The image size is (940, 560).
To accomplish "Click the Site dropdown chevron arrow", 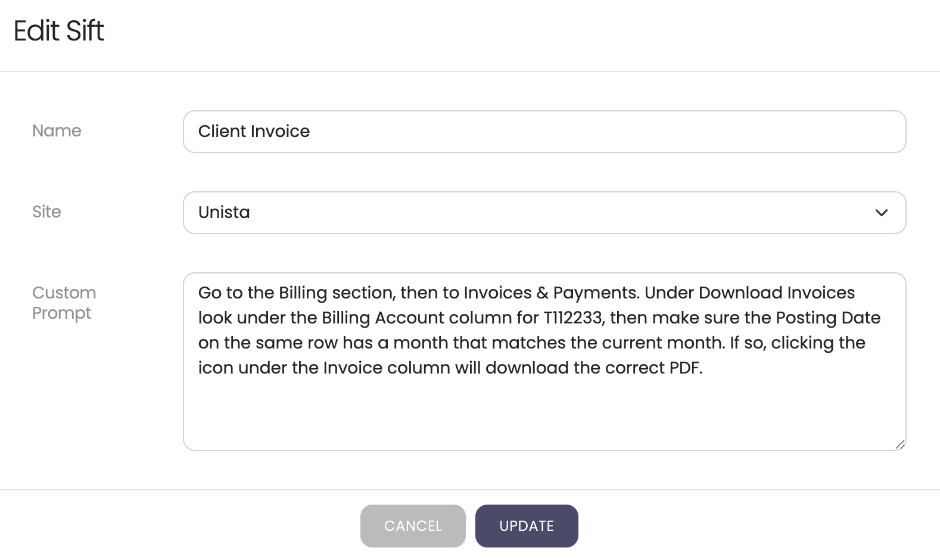I will (x=881, y=213).
